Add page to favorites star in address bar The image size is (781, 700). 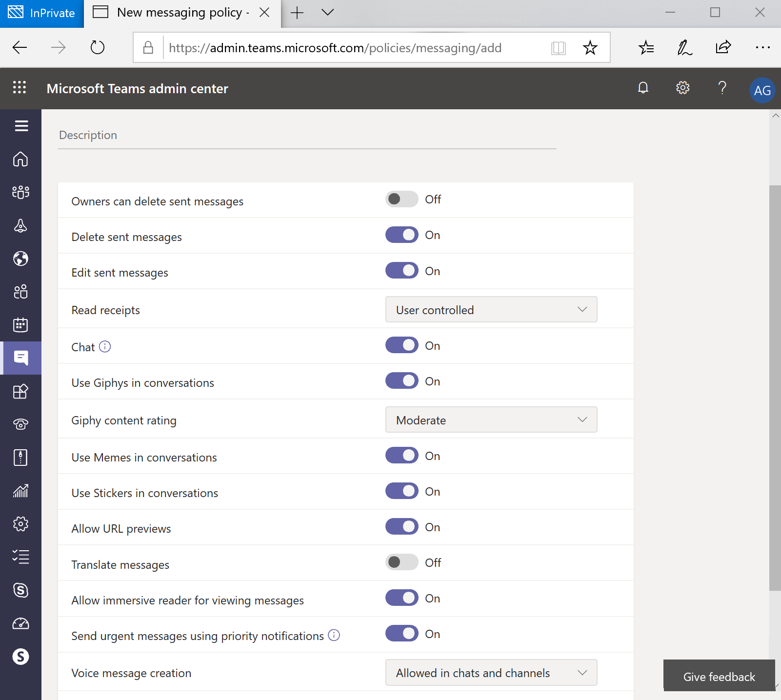click(x=590, y=48)
